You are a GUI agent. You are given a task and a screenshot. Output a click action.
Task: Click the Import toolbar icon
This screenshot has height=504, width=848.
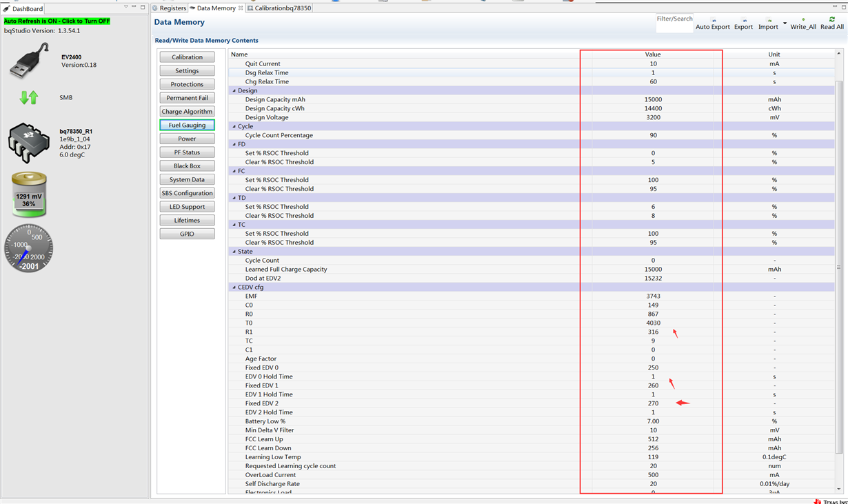(x=768, y=21)
